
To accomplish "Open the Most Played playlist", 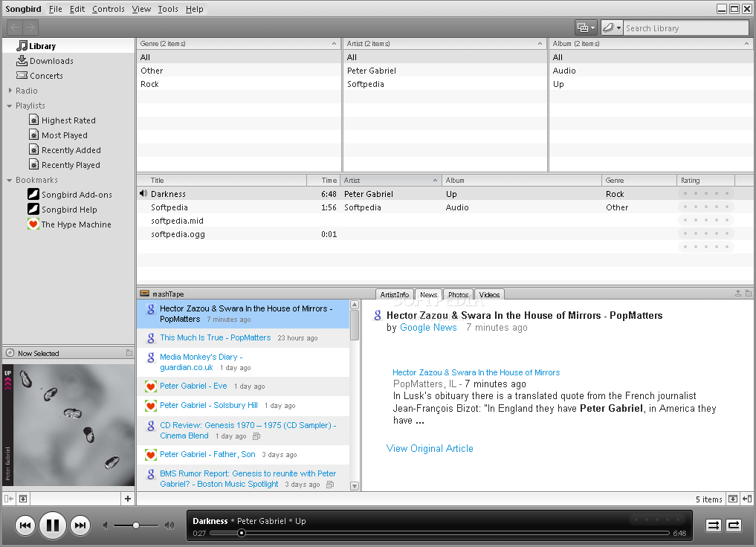I will (58, 135).
